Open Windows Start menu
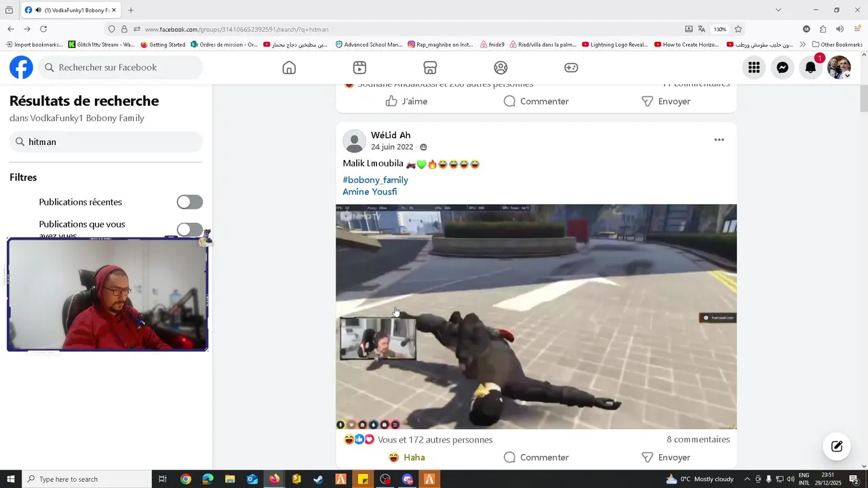 pos(11,479)
